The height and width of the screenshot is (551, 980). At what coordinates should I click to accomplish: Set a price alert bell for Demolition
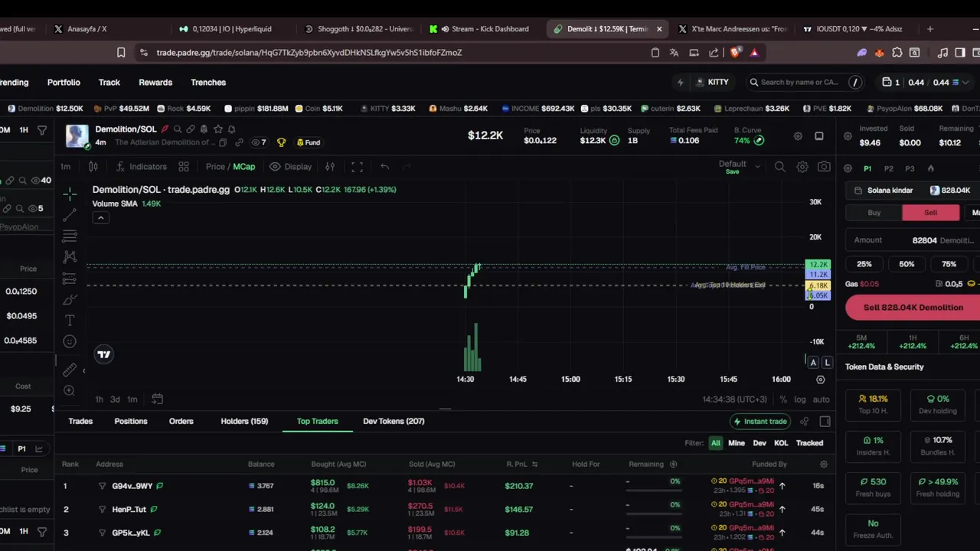(x=232, y=129)
